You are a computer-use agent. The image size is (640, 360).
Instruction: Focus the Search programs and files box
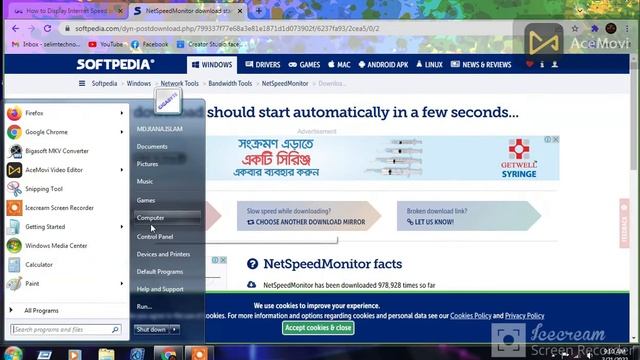click(65, 329)
